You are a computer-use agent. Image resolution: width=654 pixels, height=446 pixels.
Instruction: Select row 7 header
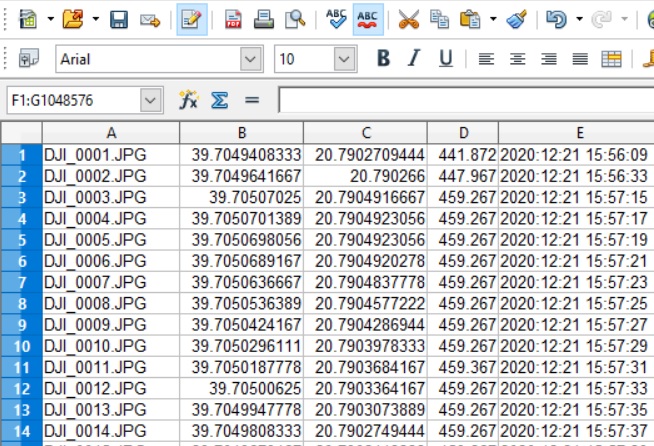22,282
